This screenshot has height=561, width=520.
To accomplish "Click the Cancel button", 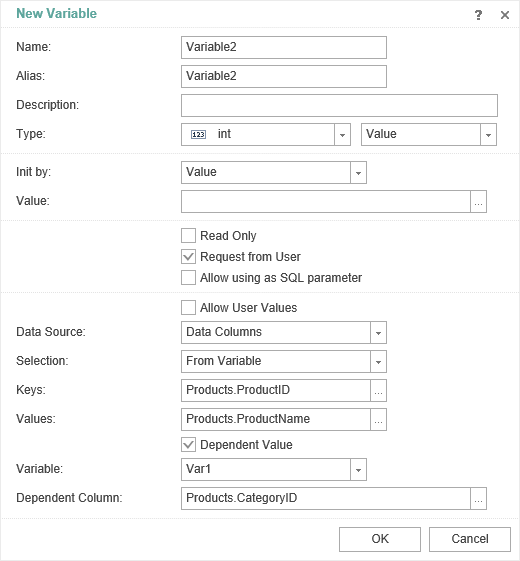I will pos(470,539).
